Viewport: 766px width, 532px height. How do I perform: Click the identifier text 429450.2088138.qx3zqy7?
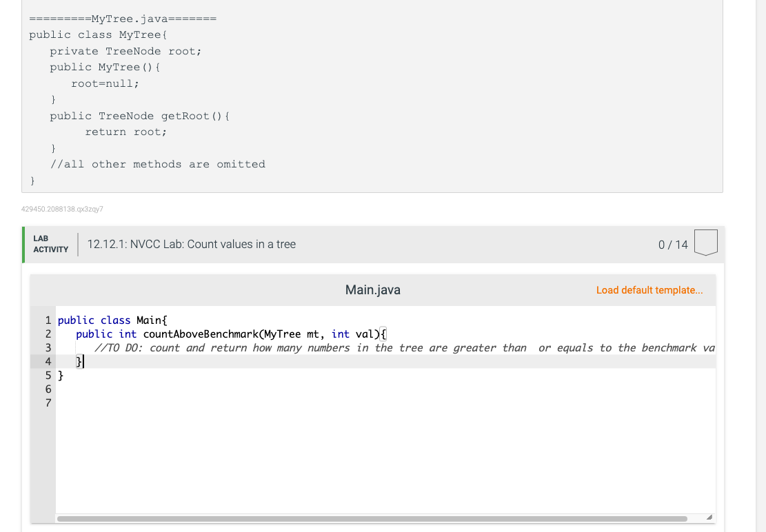pyautogui.click(x=61, y=209)
